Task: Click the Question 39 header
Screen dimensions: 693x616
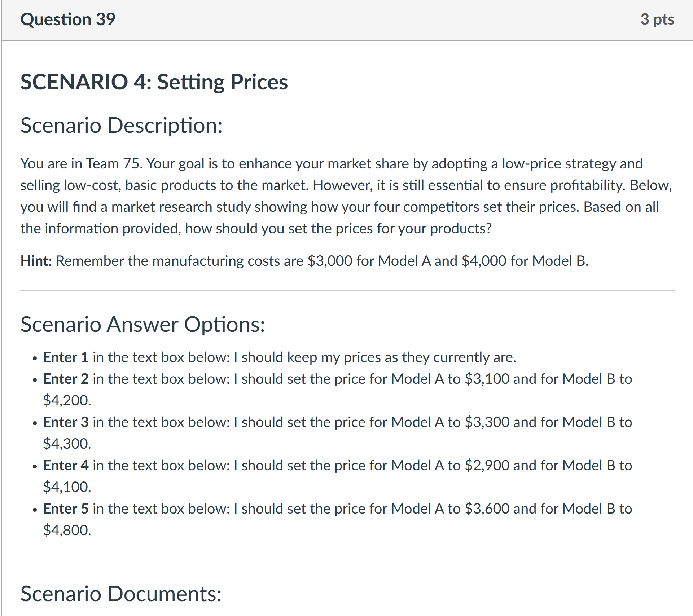Action: pos(68,19)
